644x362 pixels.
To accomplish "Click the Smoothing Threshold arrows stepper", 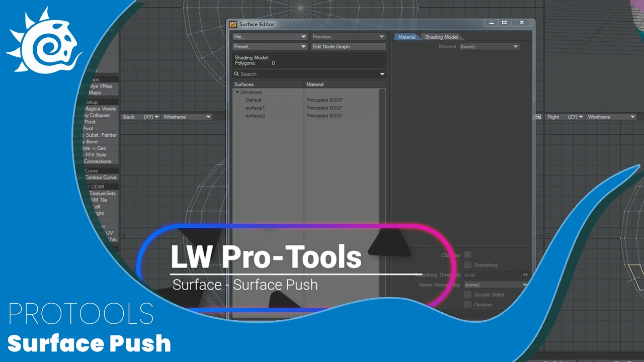I will pyautogui.click(x=526, y=275).
